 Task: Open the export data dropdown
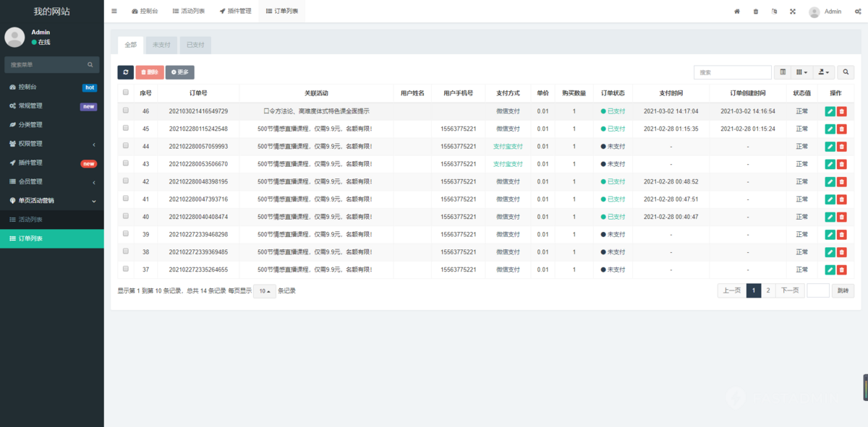tap(823, 72)
